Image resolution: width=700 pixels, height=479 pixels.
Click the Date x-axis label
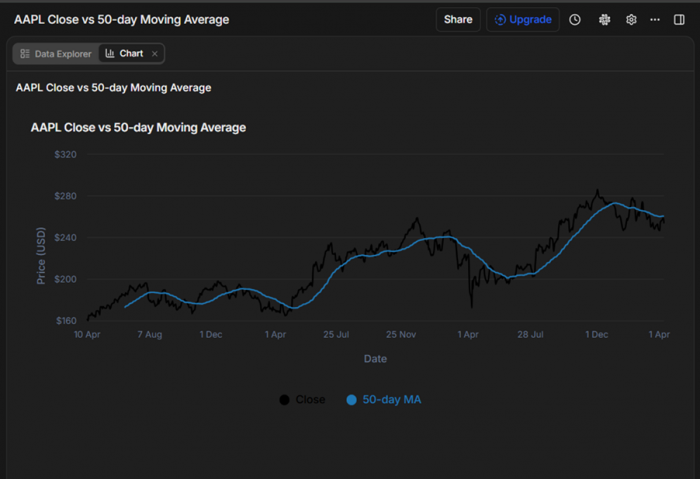375,358
